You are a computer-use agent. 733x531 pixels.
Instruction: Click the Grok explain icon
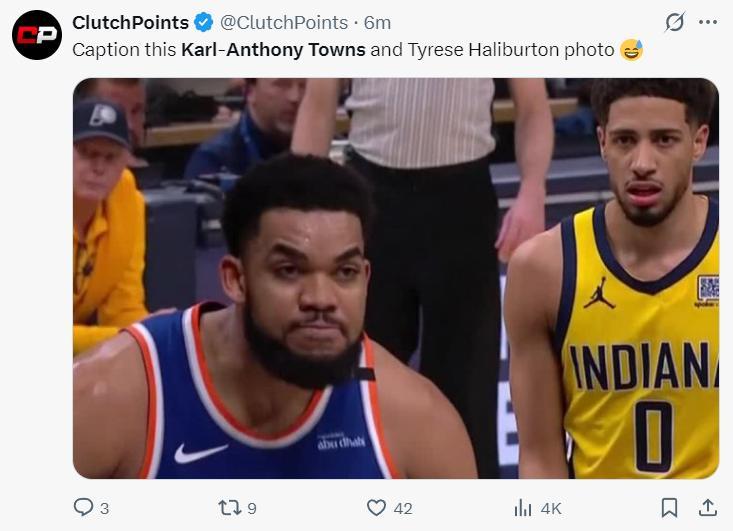675,22
